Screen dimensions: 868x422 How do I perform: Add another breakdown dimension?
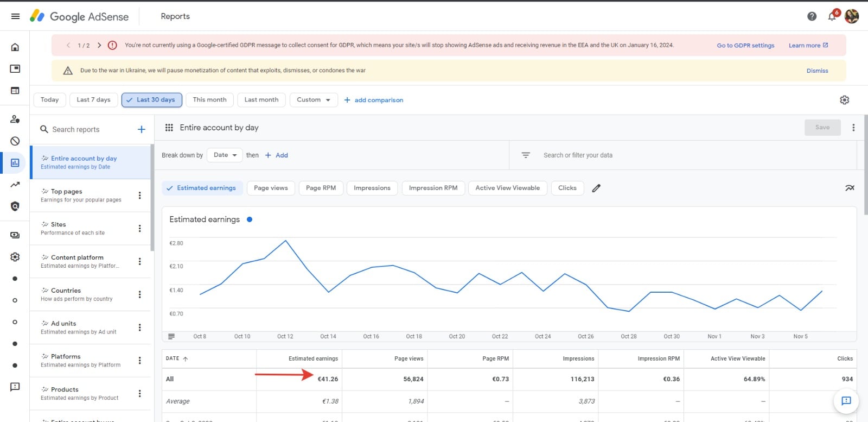pyautogui.click(x=277, y=155)
